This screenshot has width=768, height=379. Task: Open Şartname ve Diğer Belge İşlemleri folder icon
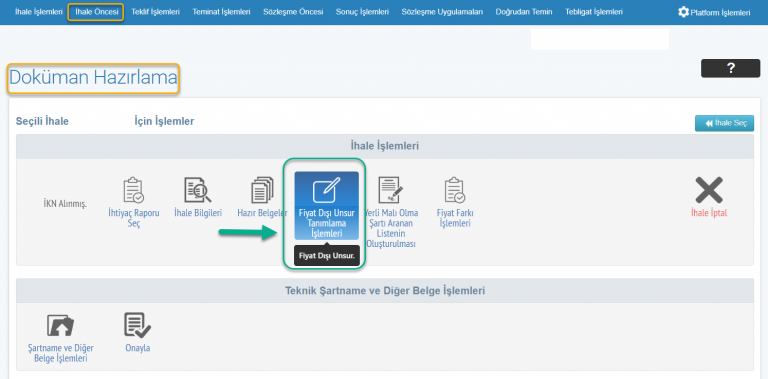[61, 326]
